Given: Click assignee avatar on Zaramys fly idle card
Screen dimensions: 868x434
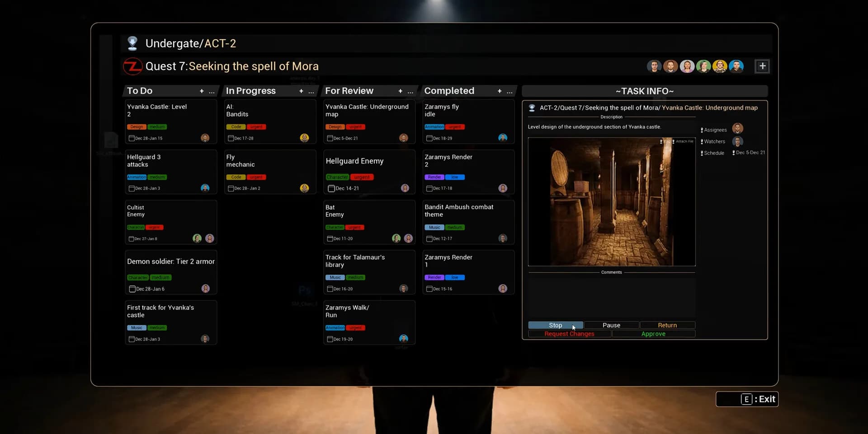Looking at the screenshot, I should 503,138.
